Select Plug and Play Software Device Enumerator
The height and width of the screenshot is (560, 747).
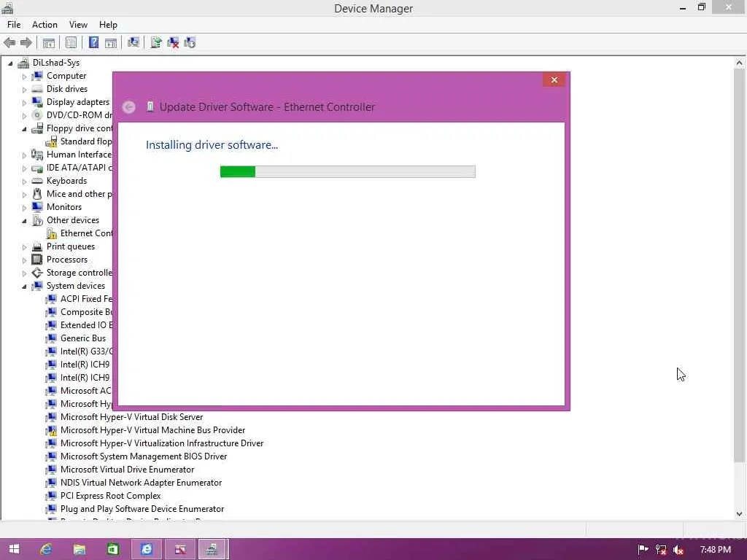(x=142, y=509)
